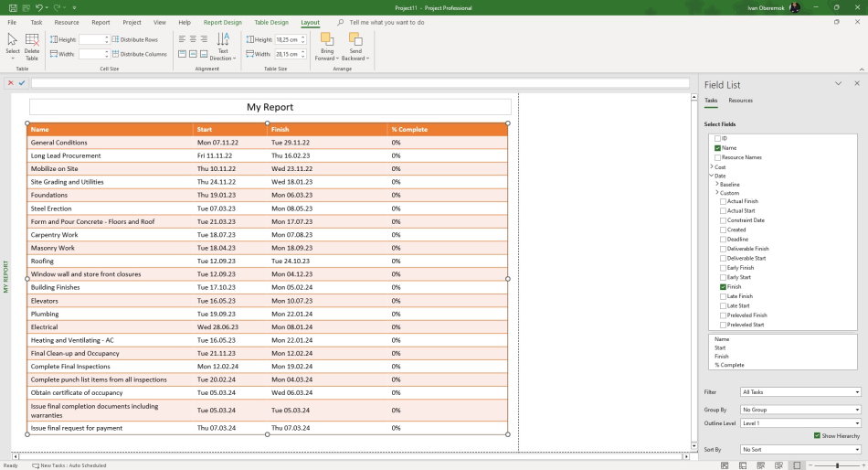Click the My Report title text
868x470 pixels.
click(x=270, y=107)
